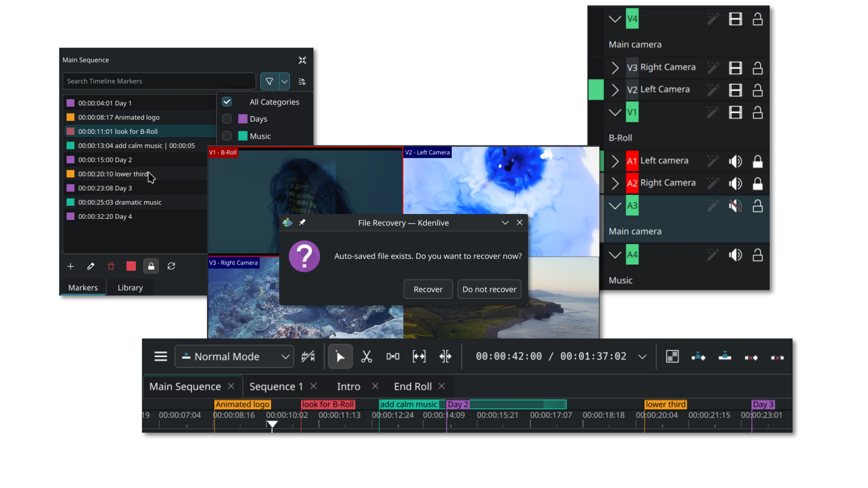Viewport: 868px width, 488px height.
Task: Switch to the Library tab
Action: pyautogui.click(x=130, y=288)
